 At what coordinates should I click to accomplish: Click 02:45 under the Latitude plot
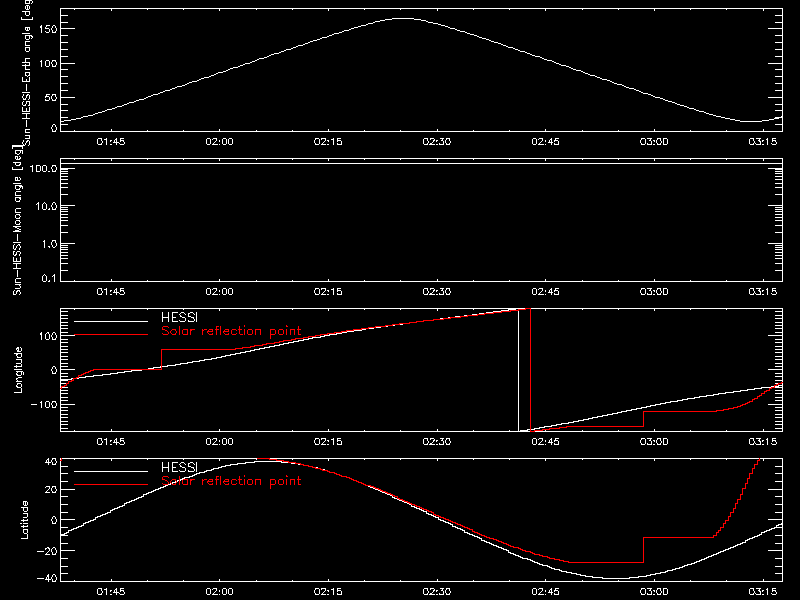[545, 591]
